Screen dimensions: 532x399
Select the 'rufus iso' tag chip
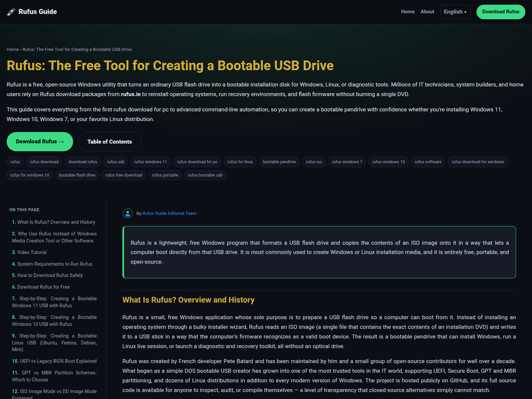314,162
